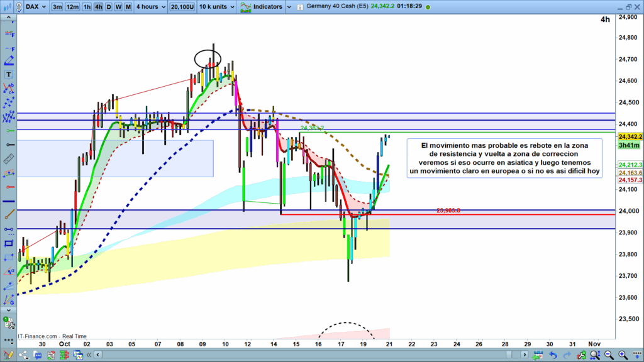Undo last action with bottom arrow
The height and width of the screenshot is (362, 644).
point(552,356)
